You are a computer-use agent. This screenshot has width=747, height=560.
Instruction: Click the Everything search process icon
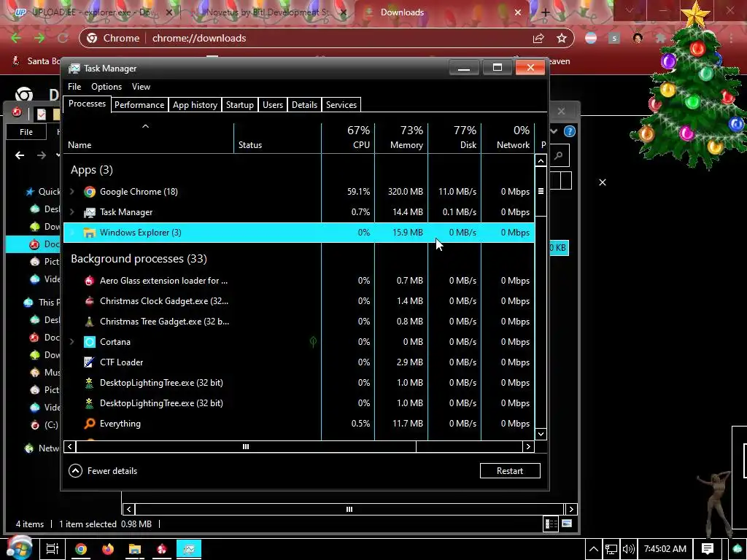coord(89,424)
